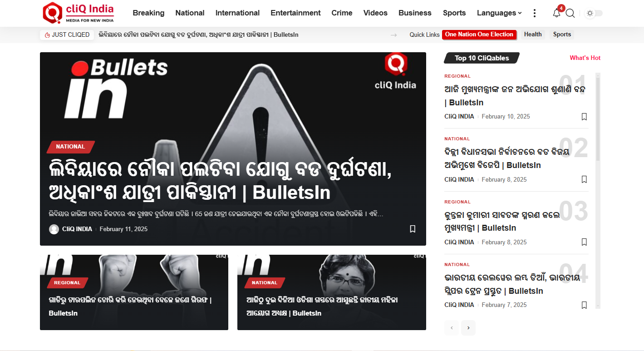Click REGIONAL category above article 01
644x351 pixels.
(x=457, y=76)
